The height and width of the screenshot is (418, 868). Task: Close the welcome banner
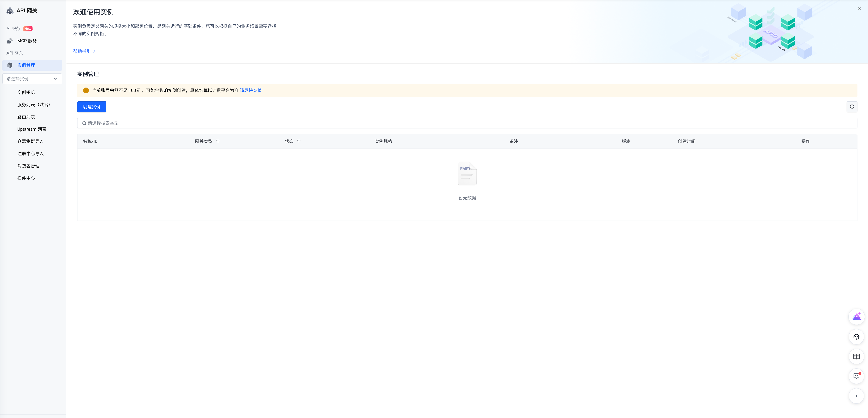point(859,9)
